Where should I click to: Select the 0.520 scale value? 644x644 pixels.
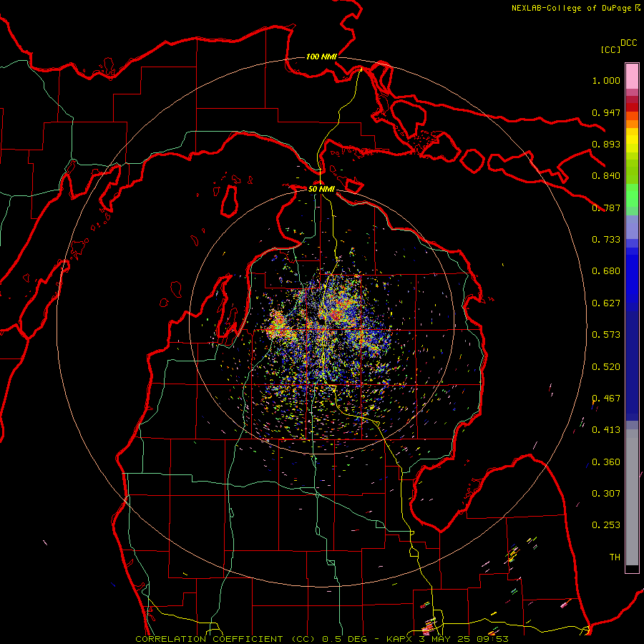(x=606, y=367)
